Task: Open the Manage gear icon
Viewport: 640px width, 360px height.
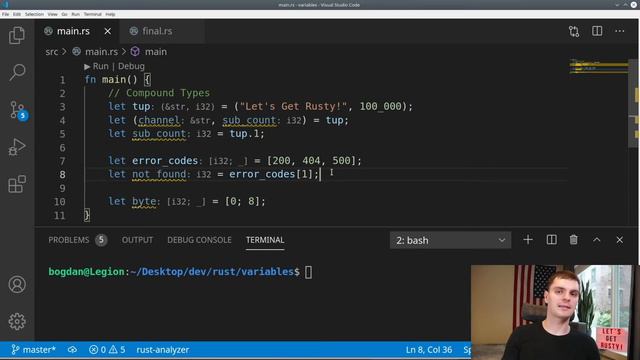Action: tap(17, 322)
